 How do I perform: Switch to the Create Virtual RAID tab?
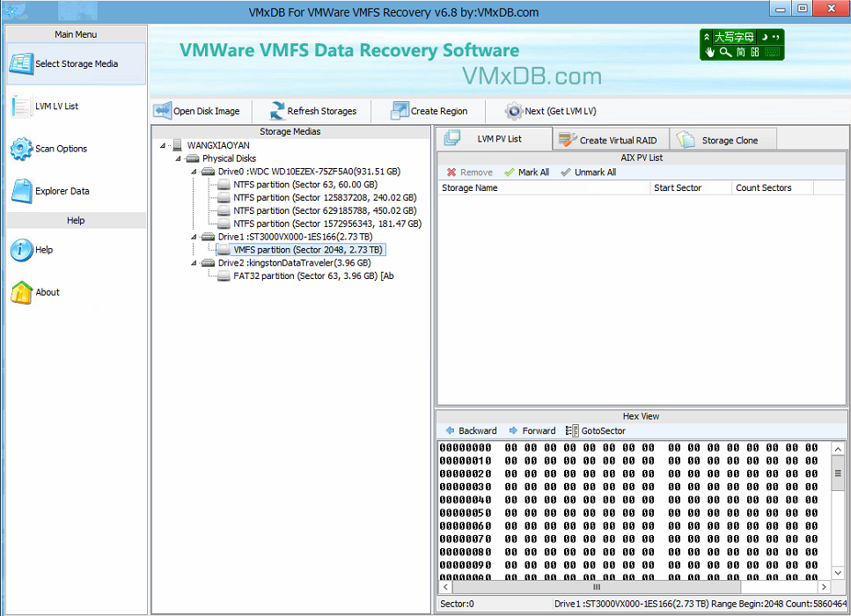pyautogui.click(x=611, y=140)
